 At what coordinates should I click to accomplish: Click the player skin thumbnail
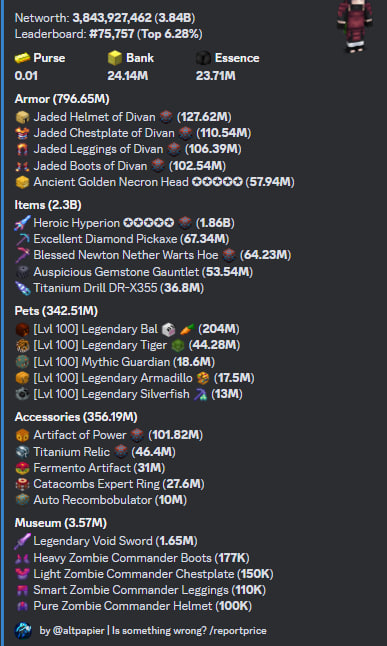coord(355,26)
